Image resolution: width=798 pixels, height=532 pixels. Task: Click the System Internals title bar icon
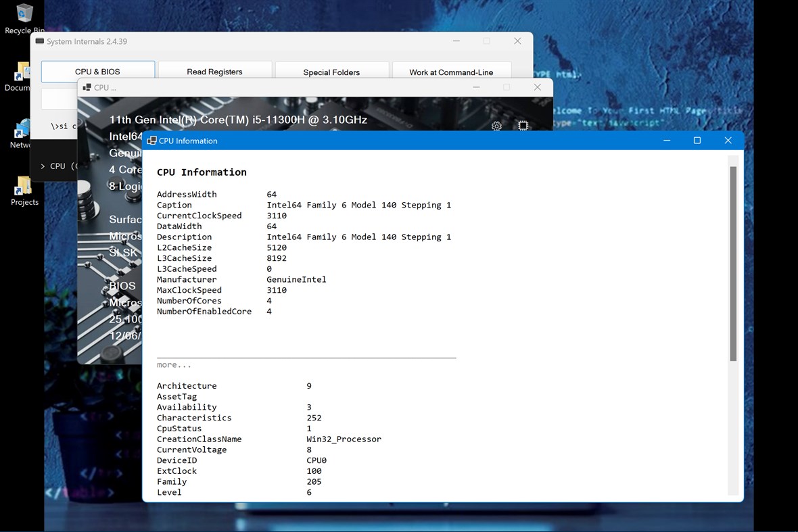[x=40, y=41]
